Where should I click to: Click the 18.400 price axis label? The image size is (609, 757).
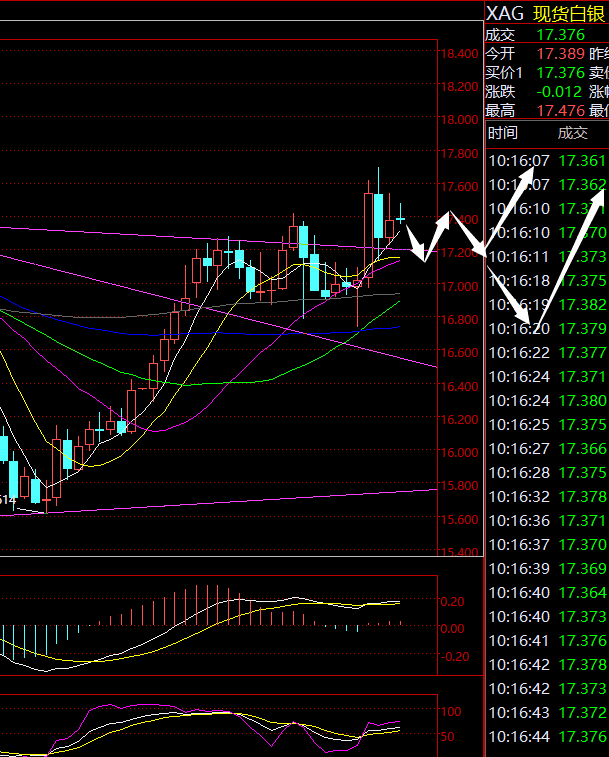pyautogui.click(x=459, y=54)
